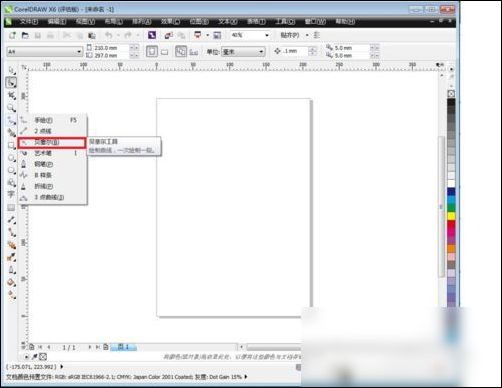Choose 3 点曲线 tool from flyout

click(x=52, y=197)
